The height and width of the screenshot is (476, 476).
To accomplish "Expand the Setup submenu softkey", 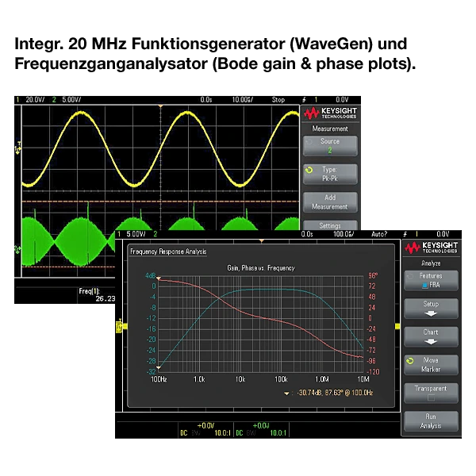I will (431, 309).
